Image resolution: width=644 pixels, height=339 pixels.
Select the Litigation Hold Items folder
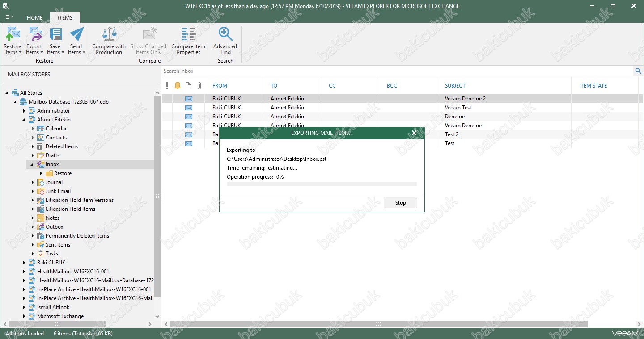pyautogui.click(x=70, y=209)
